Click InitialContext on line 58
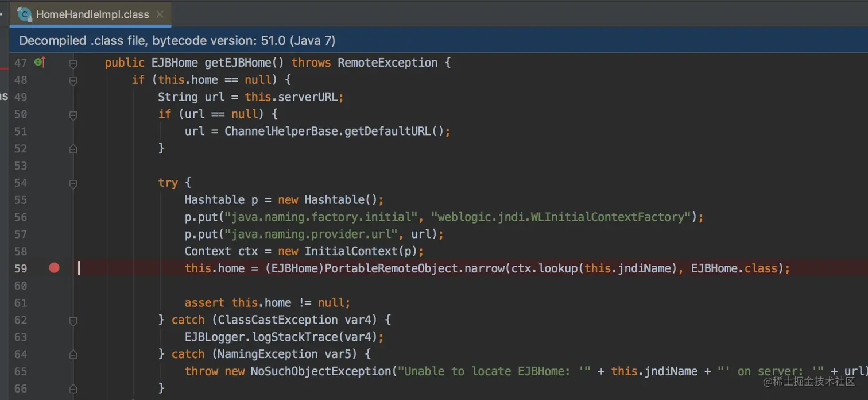 (351, 251)
